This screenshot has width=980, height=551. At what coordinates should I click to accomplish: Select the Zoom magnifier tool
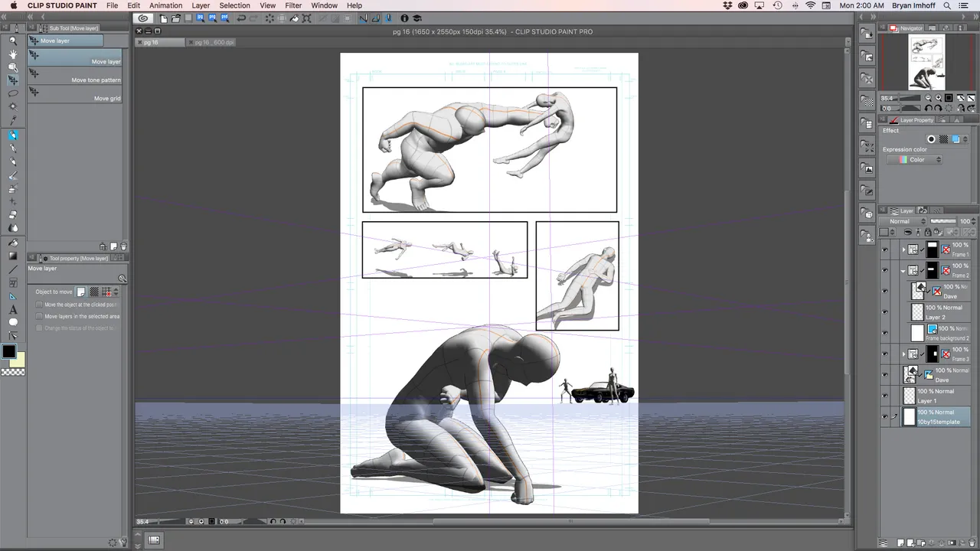point(13,41)
